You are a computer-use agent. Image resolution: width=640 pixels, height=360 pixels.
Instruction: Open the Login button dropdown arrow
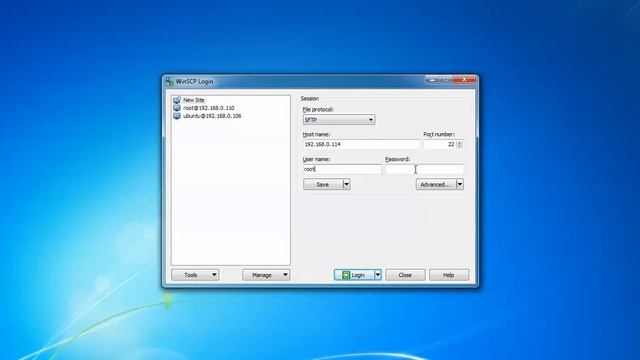[378, 275]
